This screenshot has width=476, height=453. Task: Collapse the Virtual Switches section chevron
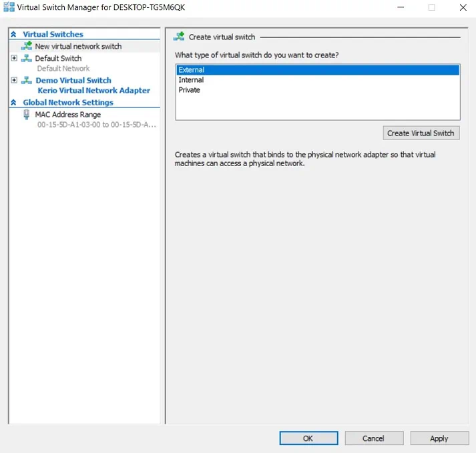pos(13,34)
